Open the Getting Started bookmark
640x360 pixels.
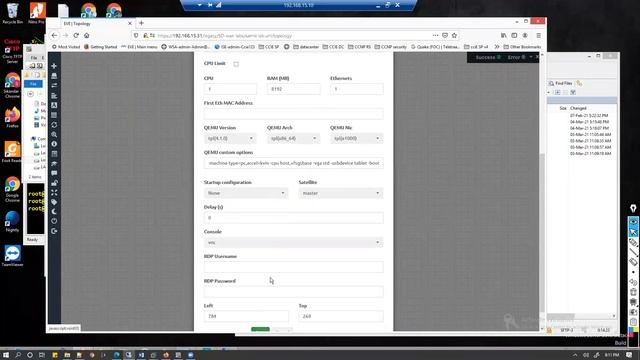(x=100, y=47)
